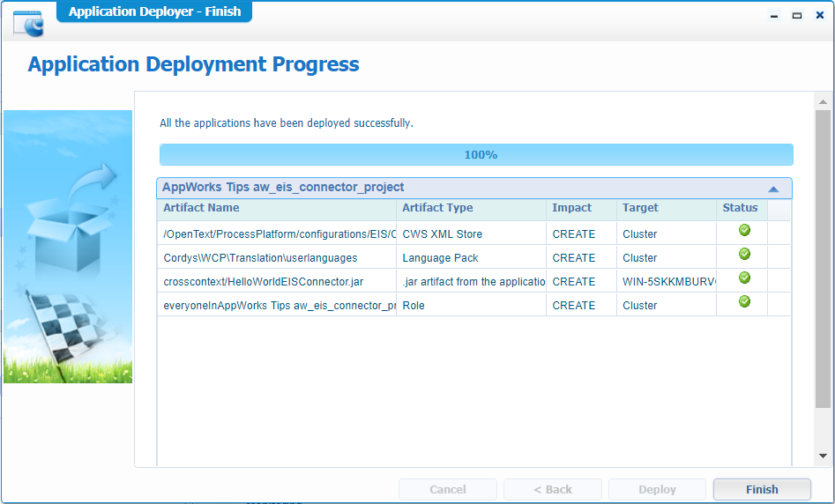Click the Deploy button
The width and height of the screenshot is (835, 504).
[657, 490]
